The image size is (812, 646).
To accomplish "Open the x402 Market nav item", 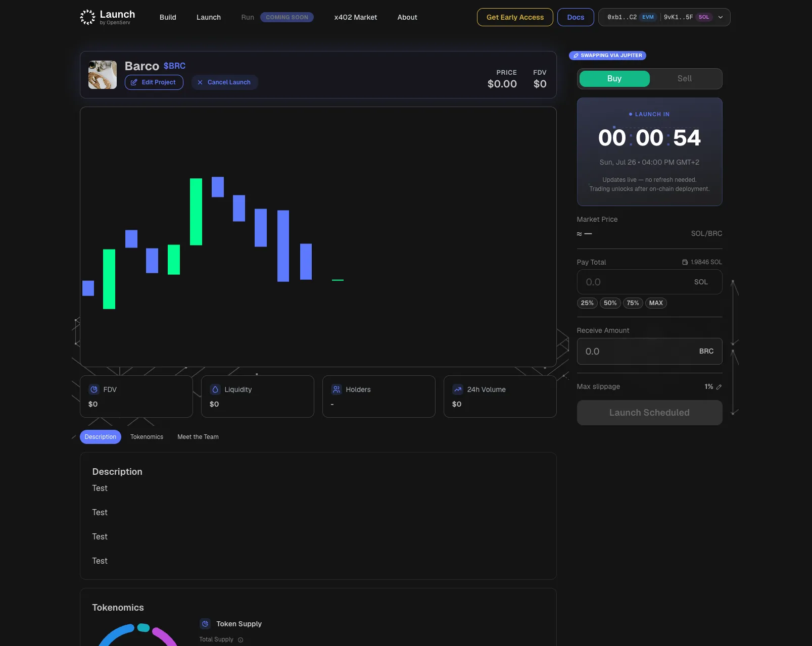I will 356,17.
